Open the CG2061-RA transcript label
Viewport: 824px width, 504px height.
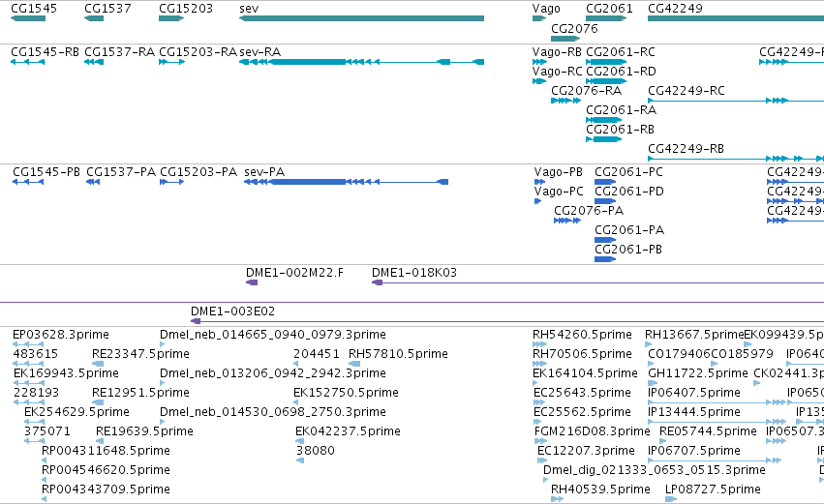(x=622, y=110)
